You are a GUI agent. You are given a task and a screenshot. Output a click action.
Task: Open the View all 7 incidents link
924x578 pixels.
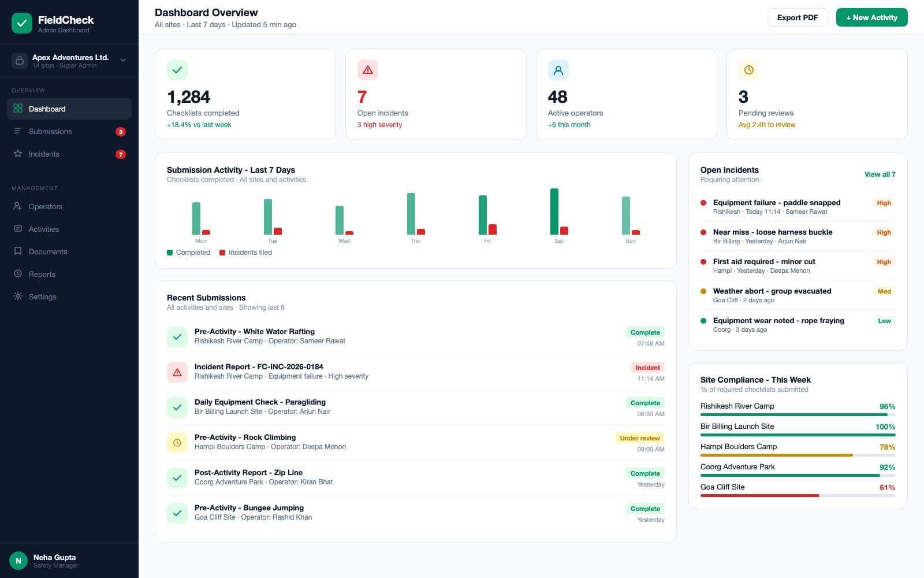click(880, 174)
